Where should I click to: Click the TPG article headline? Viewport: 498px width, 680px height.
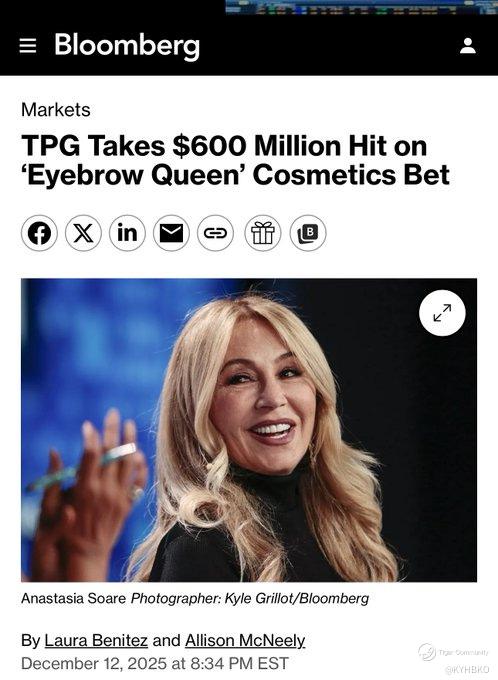[236, 160]
